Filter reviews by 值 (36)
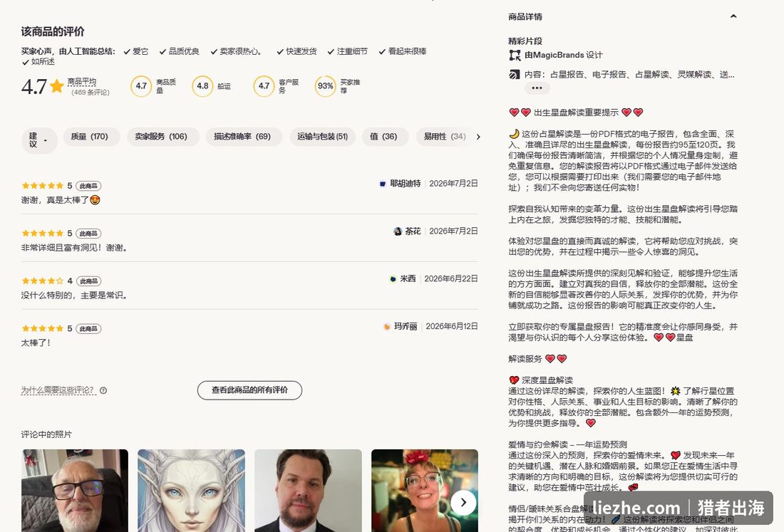Viewport: 784px width, 532px height. tap(385, 136)
